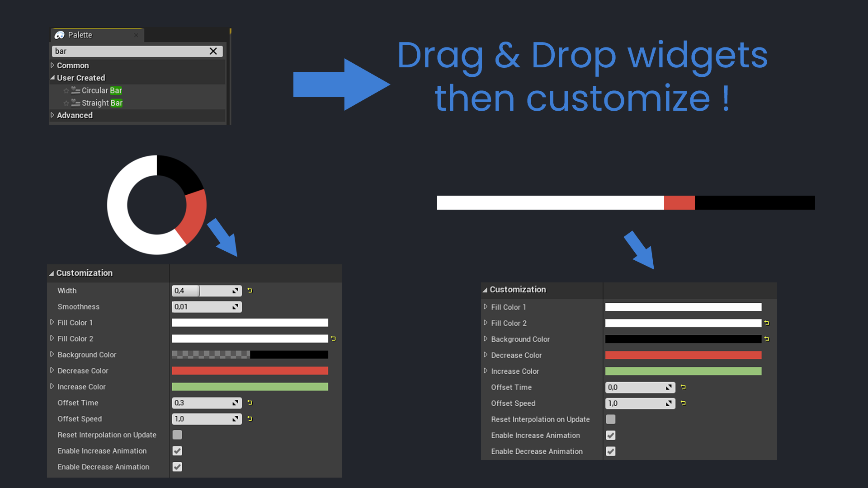Click the Fill Color 2 reset icon in straight bar

pos(767,322)
